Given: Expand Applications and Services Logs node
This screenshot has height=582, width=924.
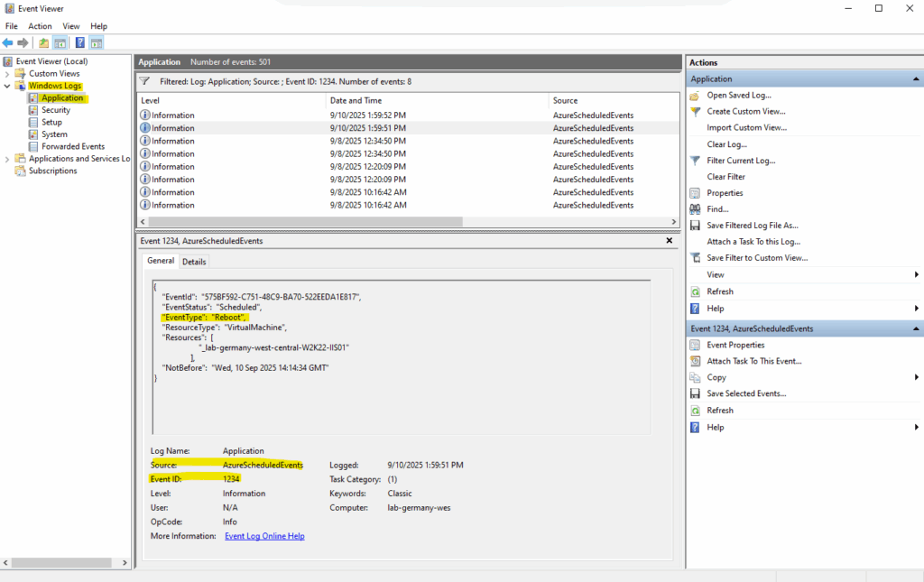Looking at the screenshot, I should (x=7, y=159).
